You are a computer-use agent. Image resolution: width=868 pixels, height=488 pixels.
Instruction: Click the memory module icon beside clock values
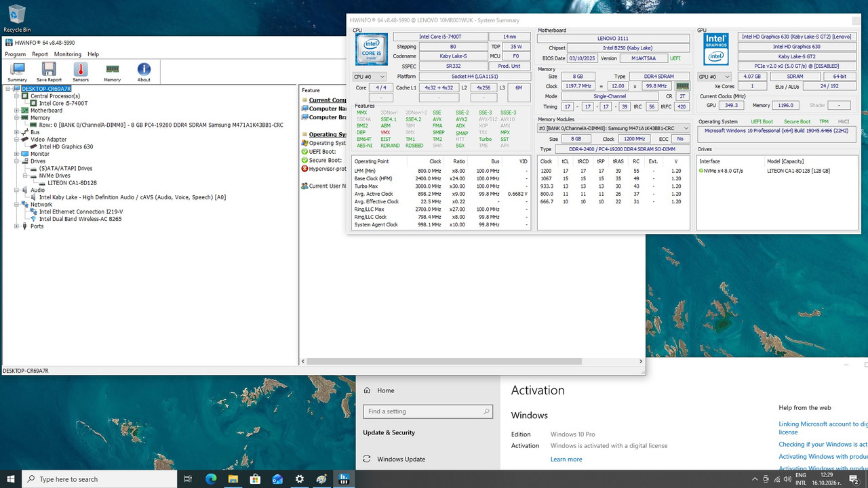pyautogui.click(x=683, y=86)
